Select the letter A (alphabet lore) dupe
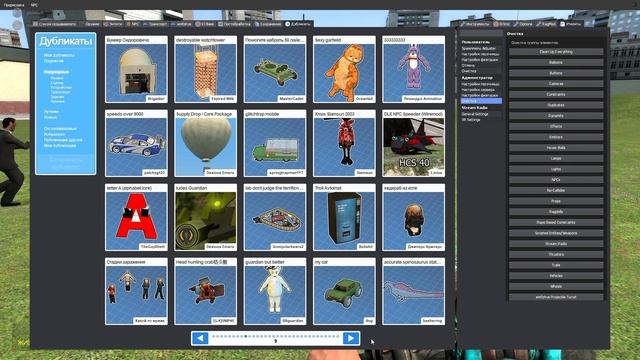This screenshot has width=640, height=360. [136, 217]
